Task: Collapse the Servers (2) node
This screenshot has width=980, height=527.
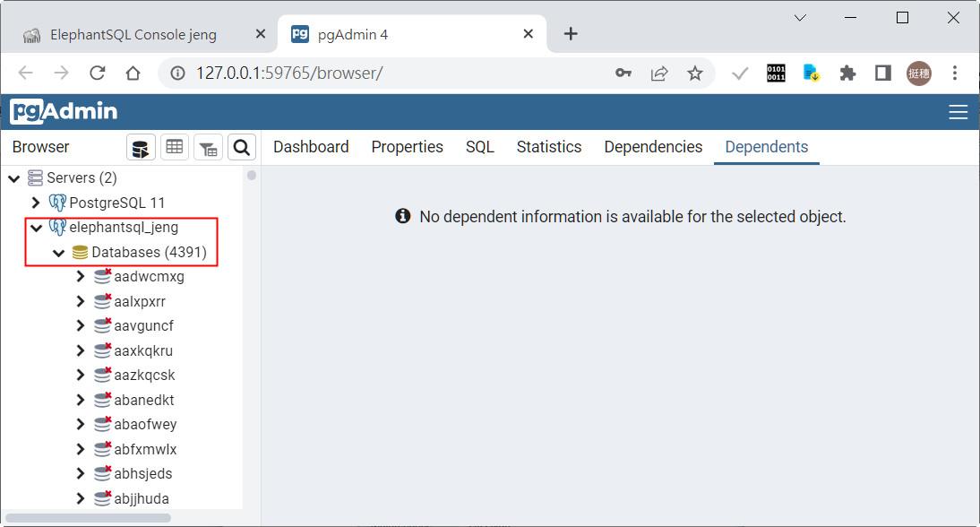Action: 13,178
